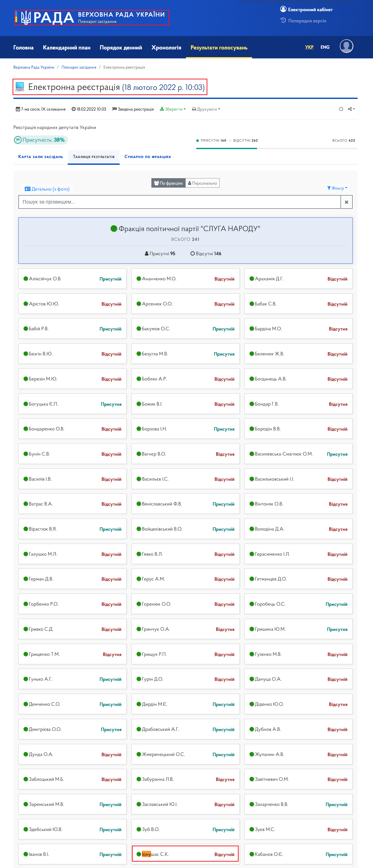Click the Присутність 38% badge

[x=41, y=140]
